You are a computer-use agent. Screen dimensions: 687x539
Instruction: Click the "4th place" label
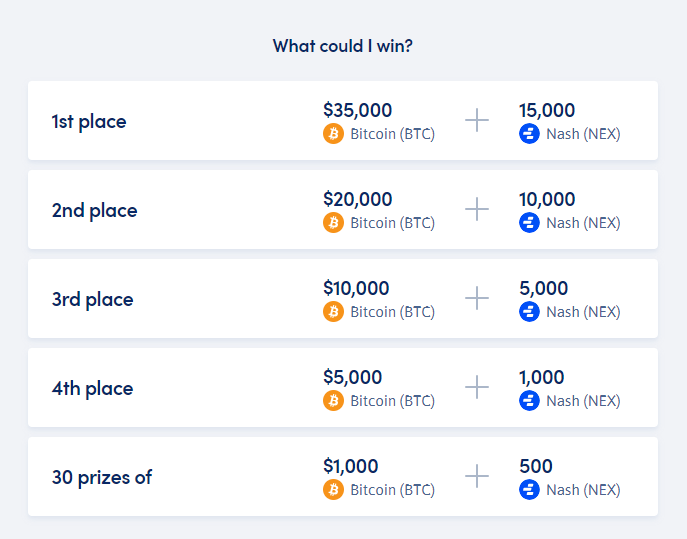point(92,389)
